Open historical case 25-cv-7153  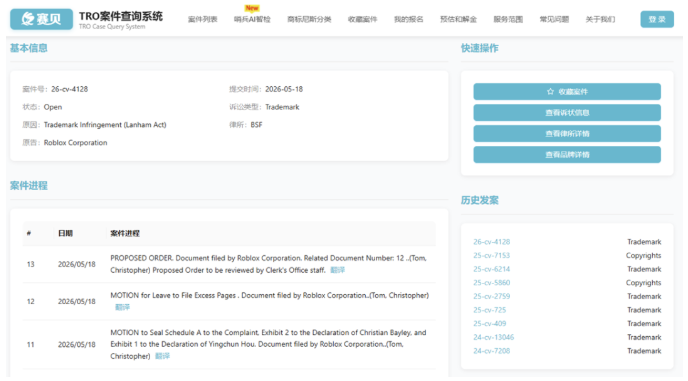(491, 255)
